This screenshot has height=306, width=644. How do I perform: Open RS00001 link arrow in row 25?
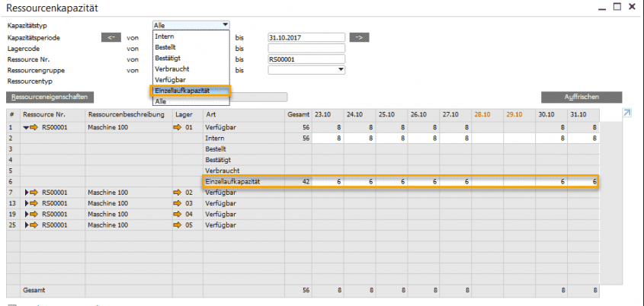34,225
